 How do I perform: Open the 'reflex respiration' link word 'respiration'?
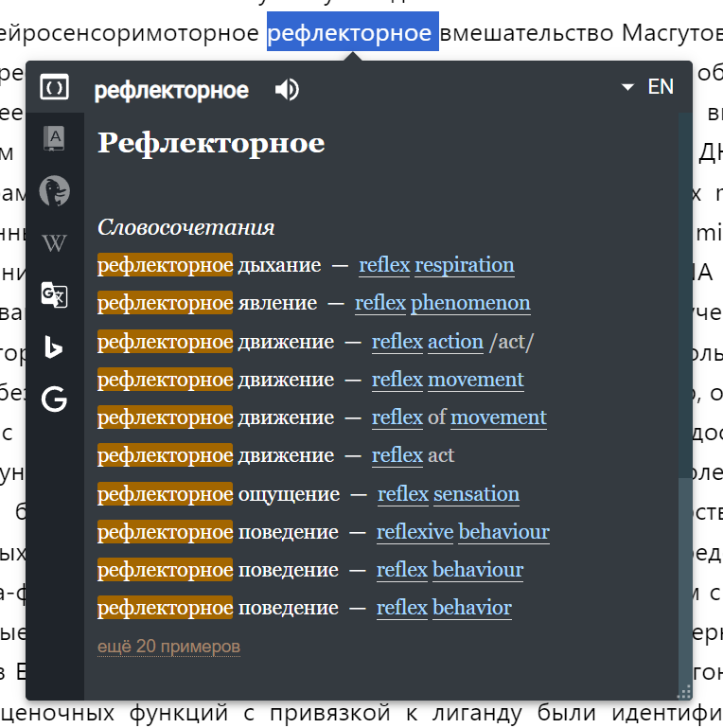[x=465, y=265]
